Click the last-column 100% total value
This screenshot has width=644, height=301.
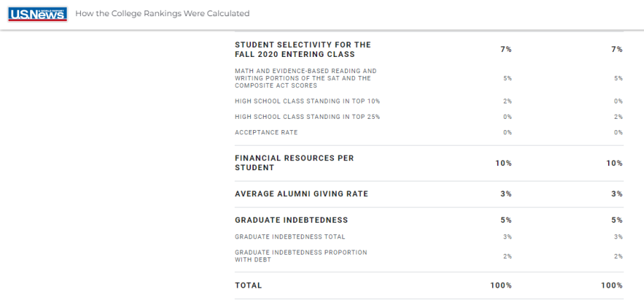(x=612, y=286)
